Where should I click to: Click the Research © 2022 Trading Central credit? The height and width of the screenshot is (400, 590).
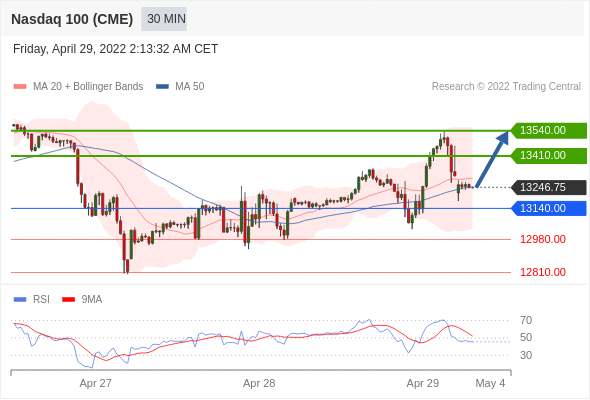[x=506, y=87]
